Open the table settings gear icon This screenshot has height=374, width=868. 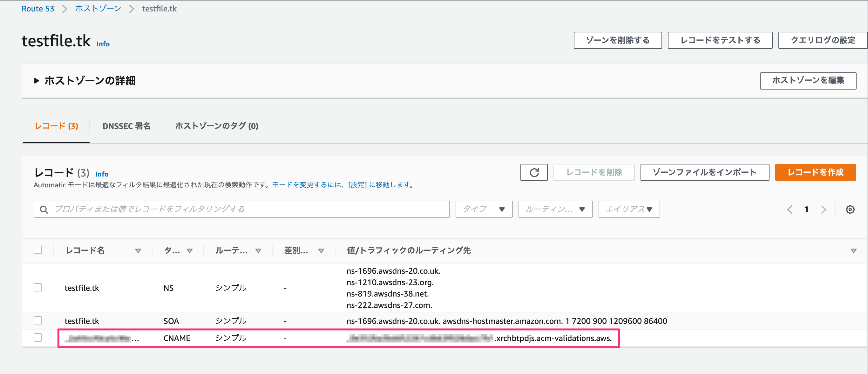(850, 209)
